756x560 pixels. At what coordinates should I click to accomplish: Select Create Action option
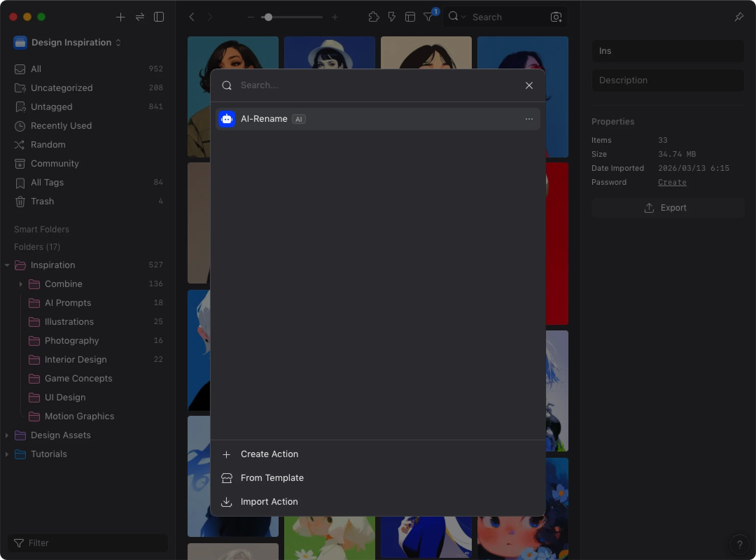point(269,454)
